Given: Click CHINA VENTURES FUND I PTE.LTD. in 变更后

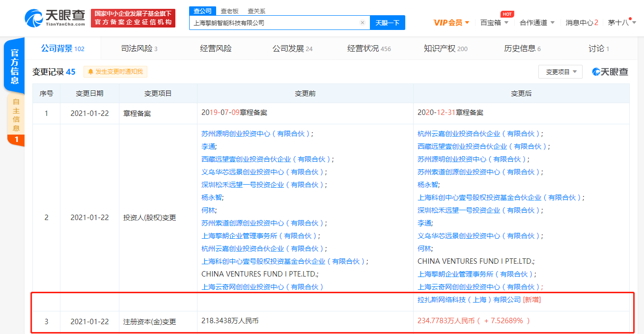Looking at the screenshot, I should [475, 261].
